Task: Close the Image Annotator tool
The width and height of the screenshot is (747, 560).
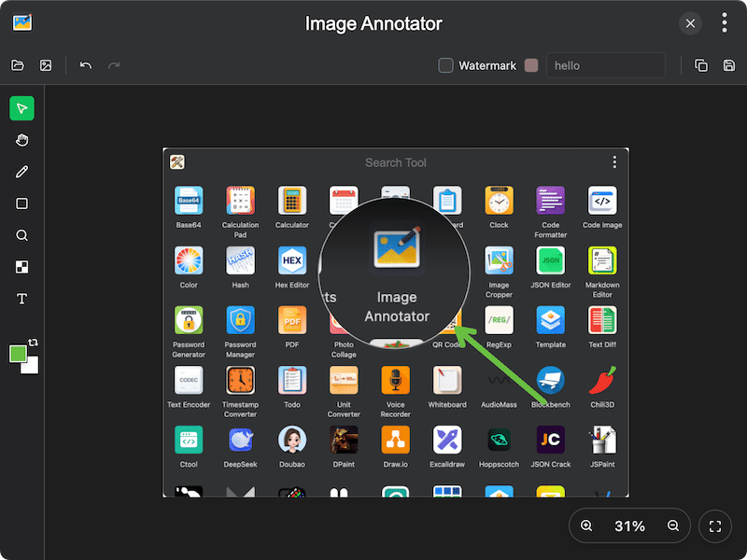Action: 690,22
